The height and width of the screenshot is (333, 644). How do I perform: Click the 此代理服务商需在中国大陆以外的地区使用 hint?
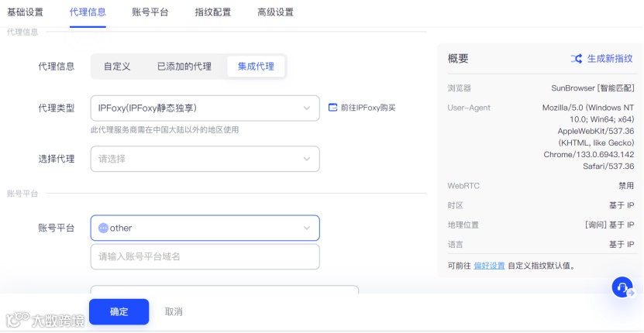(x=165, y=130)
